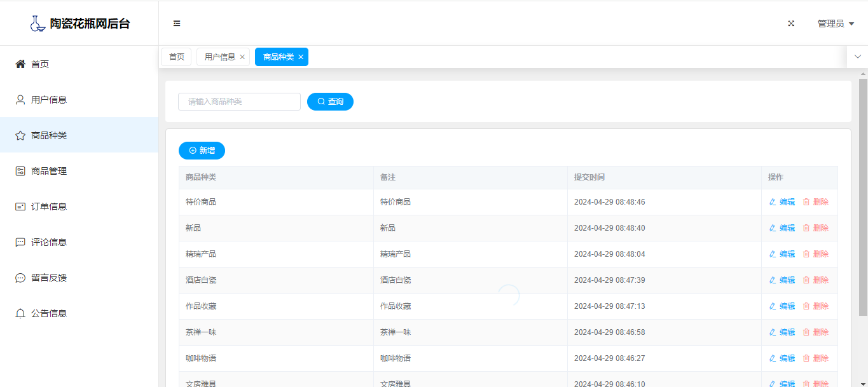Open 评论信息 in the sidebar
This screenshot has height=387, width=868.
click(x=79, y=241)
